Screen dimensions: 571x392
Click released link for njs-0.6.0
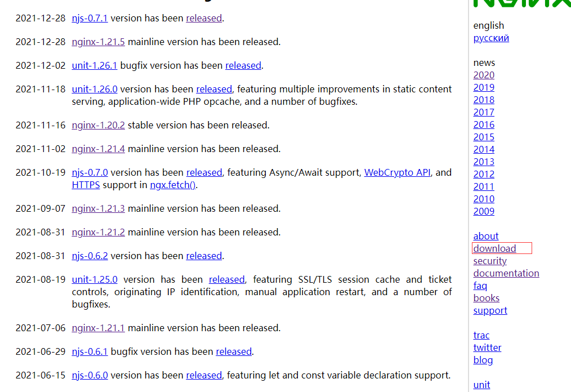[x=204, y=376]
